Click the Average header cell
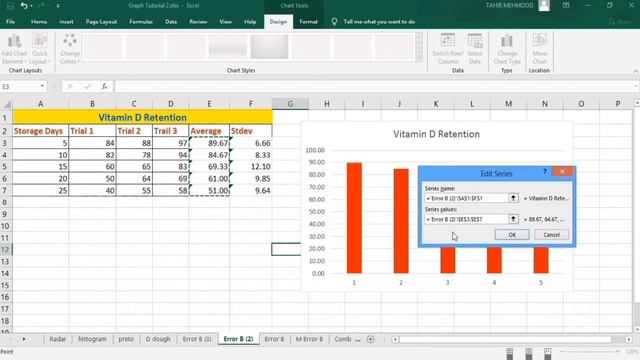This screenshot has width=640, height=360. tap(209, 131)
